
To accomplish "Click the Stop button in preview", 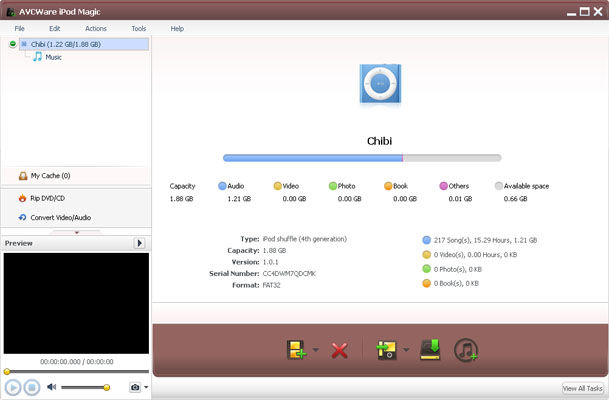I will click(32, 387).
